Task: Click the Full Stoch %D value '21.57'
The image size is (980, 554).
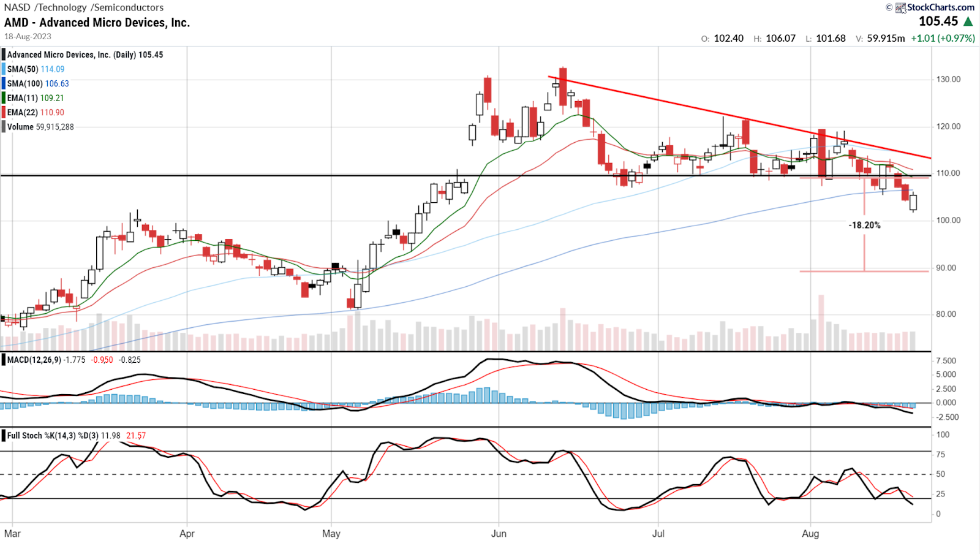Action: pyautogui.click(x=136, y=436)
